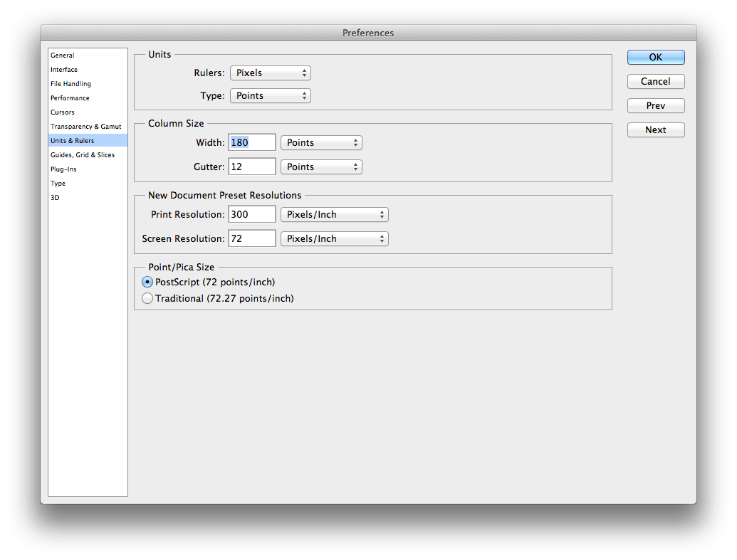The image size is (737, 560).
Task: Go to previous pane with Prev
Action: (x=655, y=106)
